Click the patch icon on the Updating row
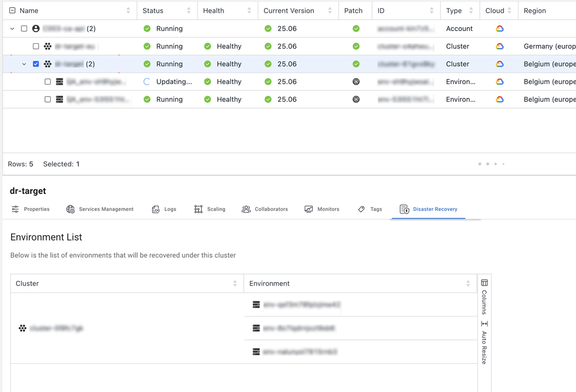This screenshot has width=576, height=392. tap(356, 82)
